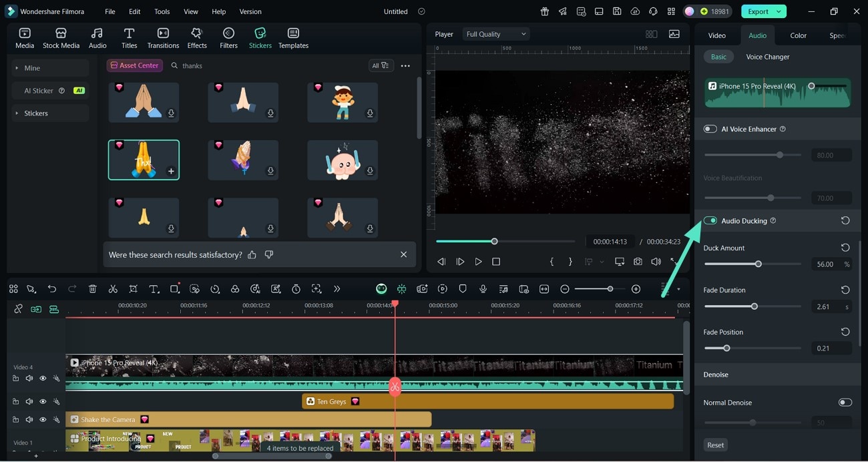Toggle the AI Voice Enhancer switch
The height and width of the screenshot is (462, 868).
tap(710, 129)
